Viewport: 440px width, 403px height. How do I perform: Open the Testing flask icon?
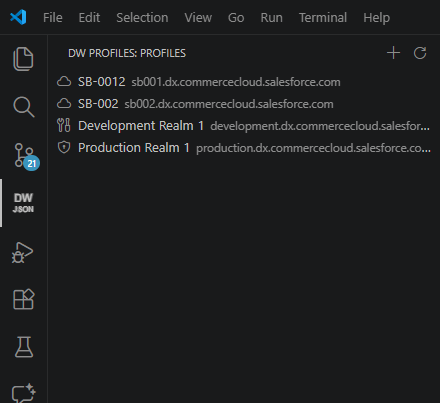[x=24, y=347]
